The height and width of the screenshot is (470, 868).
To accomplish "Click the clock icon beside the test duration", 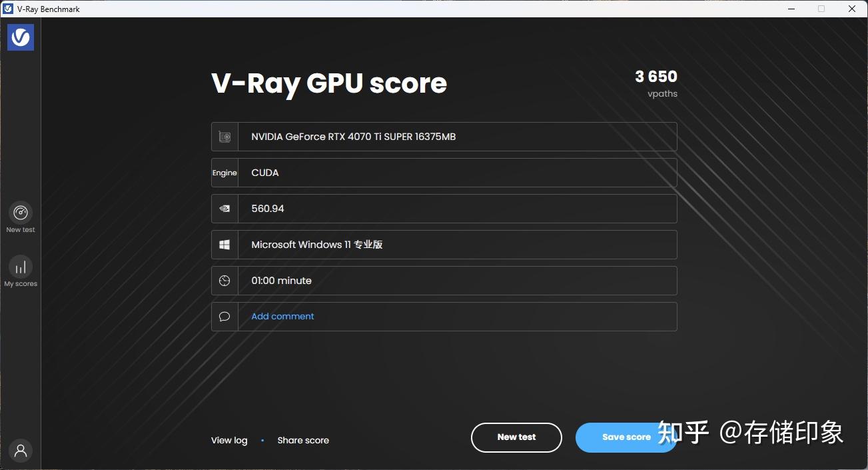I will [x=224, y=280].
